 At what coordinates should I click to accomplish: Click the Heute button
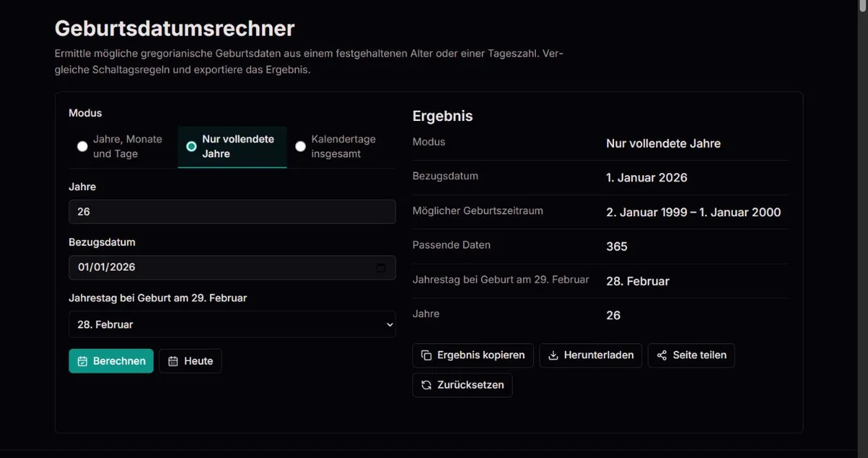(x=190, y=361)
